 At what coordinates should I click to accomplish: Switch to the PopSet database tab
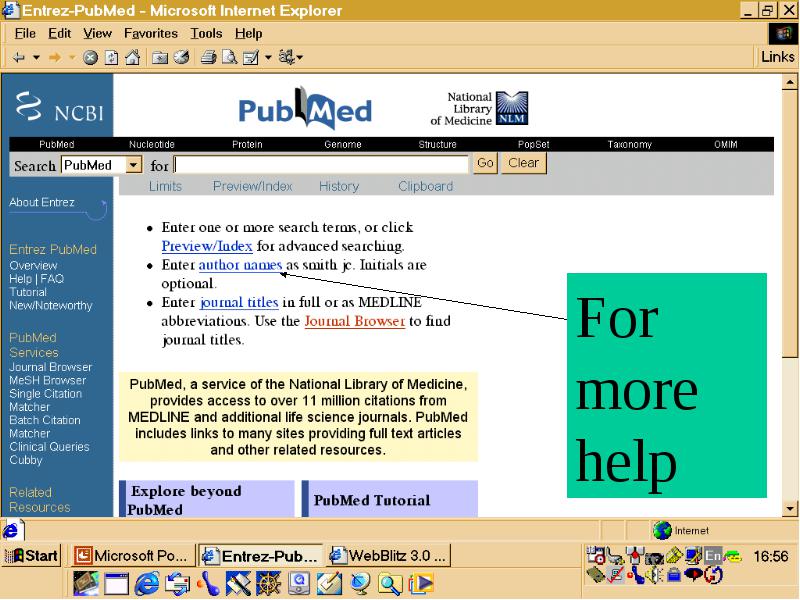533,144
